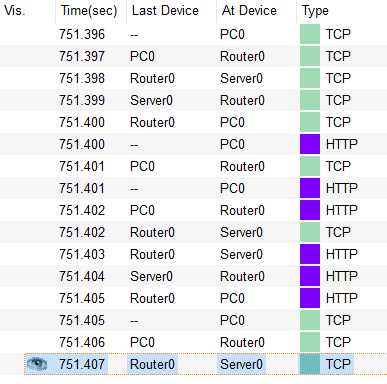Select the TCP event from Router0 at 751.402
Viewport: 387px width, 384px height.
(x=193, y=232)
